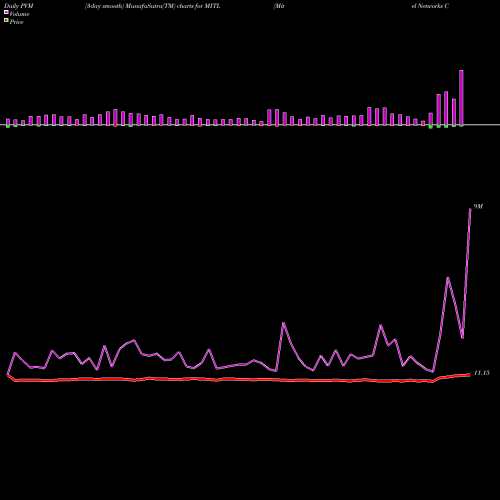The height and width of the screenshot is (500, 500).
Task: Click the 'Daily PVM' title text
Action: pyautogui.click(x=19, y=6)
